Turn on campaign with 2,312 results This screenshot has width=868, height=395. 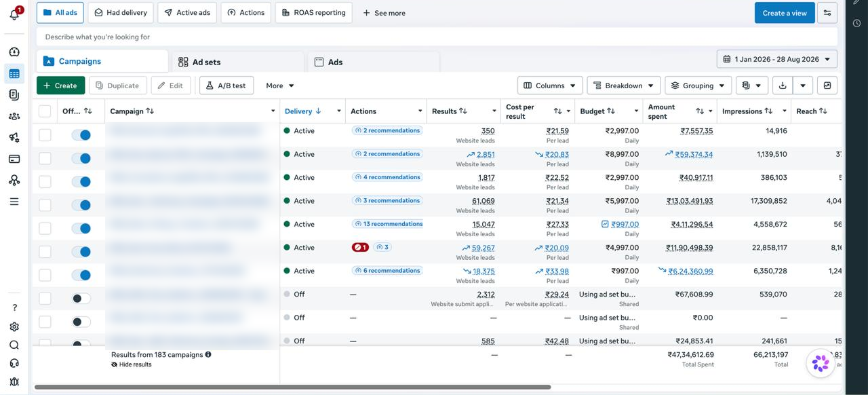point(81,299)
